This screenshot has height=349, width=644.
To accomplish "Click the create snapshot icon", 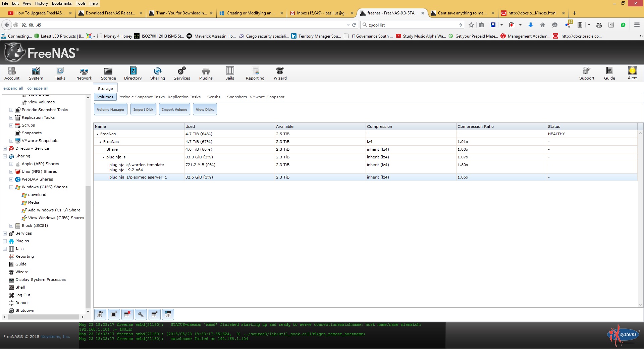I will [114, 314].
